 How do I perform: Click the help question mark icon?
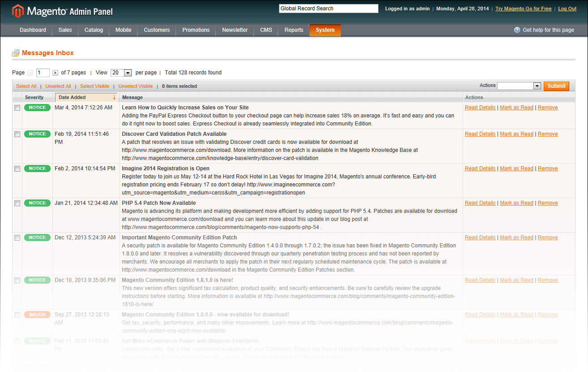click(x=517, y=30)
